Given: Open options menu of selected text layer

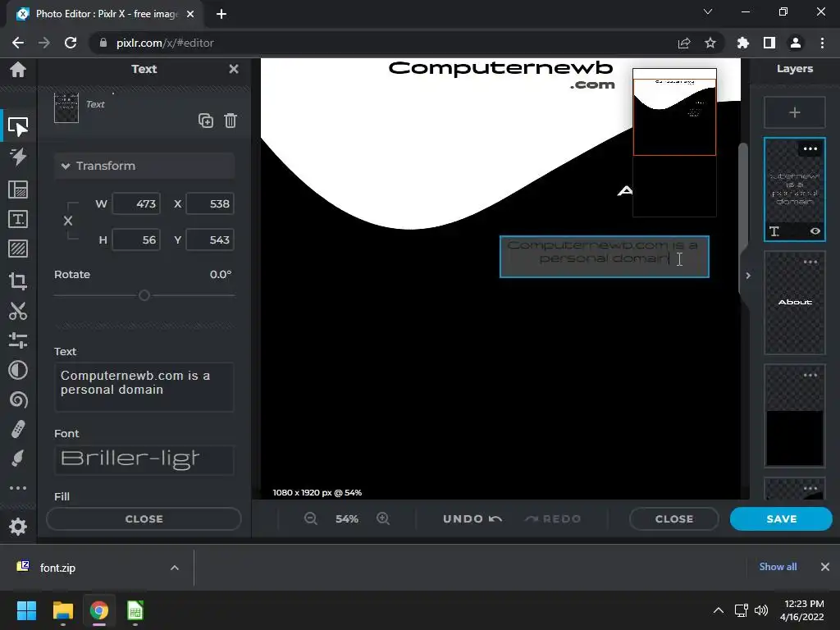Looking at the screenshot, I should (x=810, y=149).
